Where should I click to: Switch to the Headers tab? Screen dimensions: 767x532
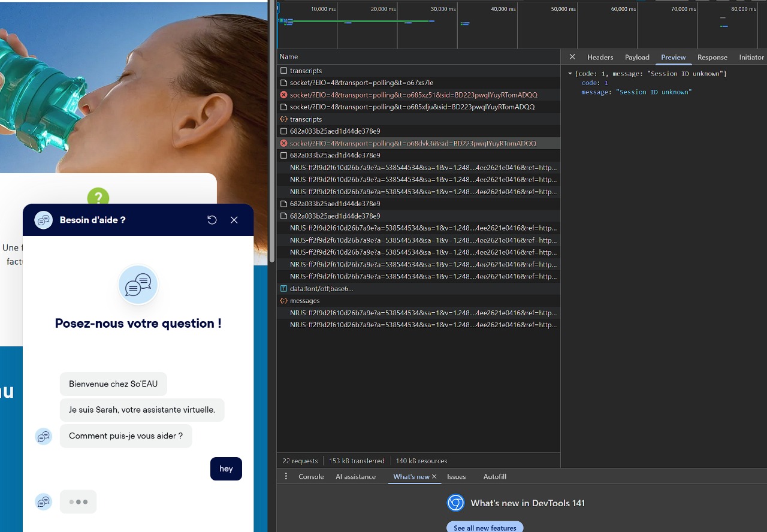point(600,57)
